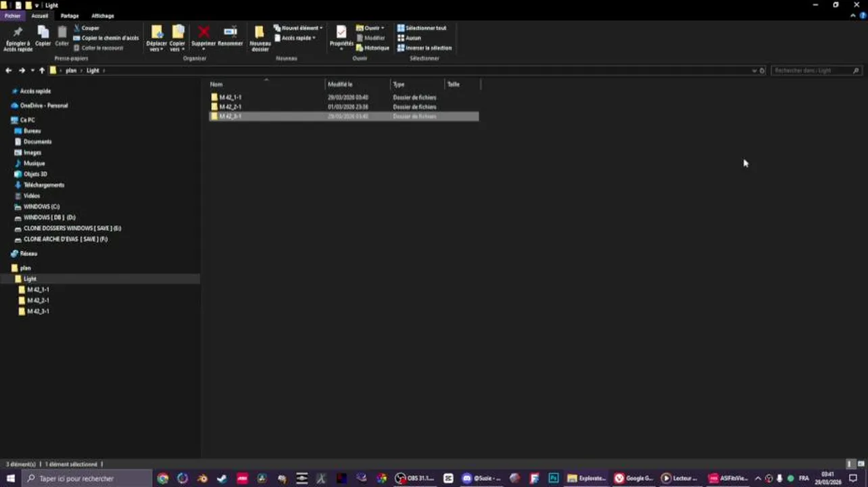Click the taskbar search box
The image size is (868, 487).
click(87, 478)
